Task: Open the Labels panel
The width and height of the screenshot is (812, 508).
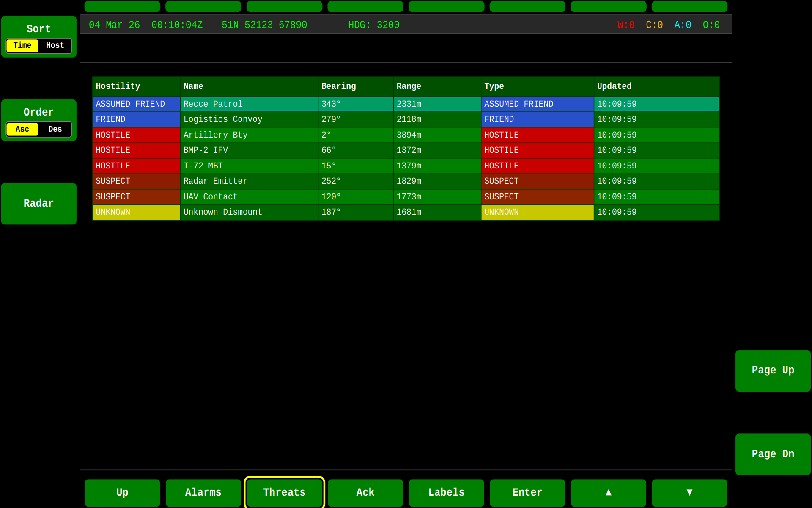Action: [446, 492]
